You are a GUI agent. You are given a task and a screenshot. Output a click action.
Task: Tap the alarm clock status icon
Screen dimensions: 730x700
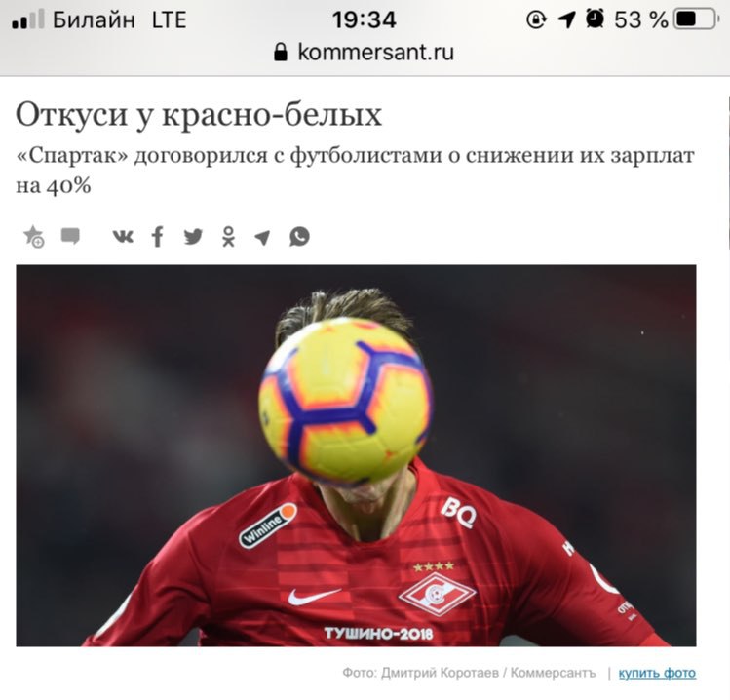point(595,19)
